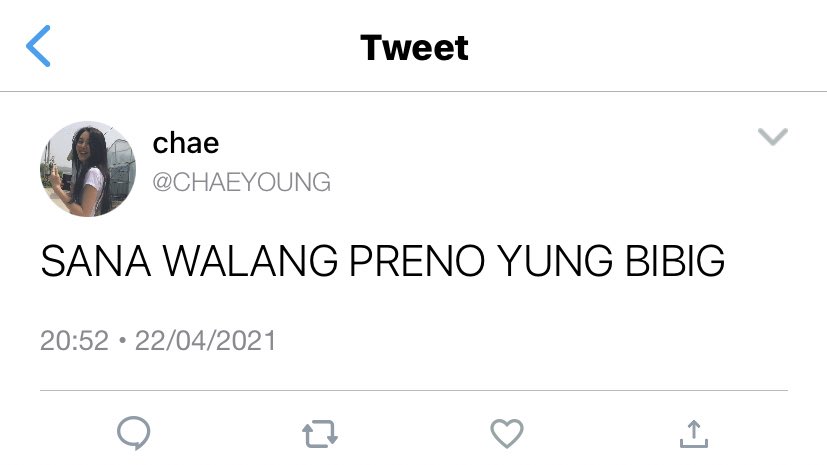Image resolution: width=827 pixels, height=465 pixels.
Task: Go back using the blue arrow
Action: click(39, 46)
